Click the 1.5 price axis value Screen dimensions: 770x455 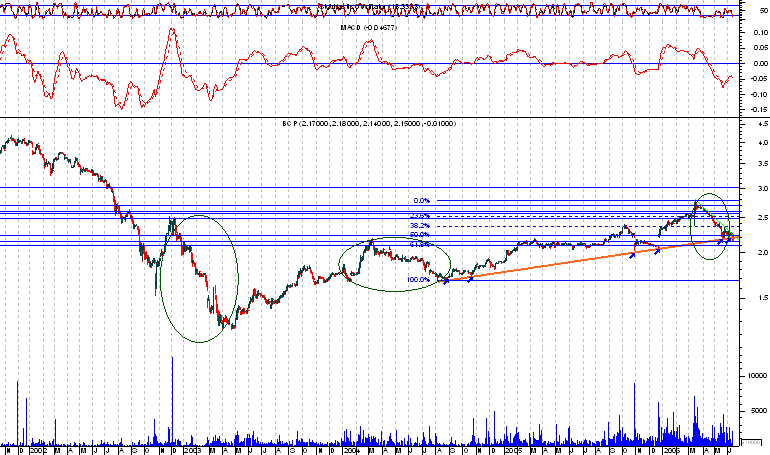pos(764,298)
